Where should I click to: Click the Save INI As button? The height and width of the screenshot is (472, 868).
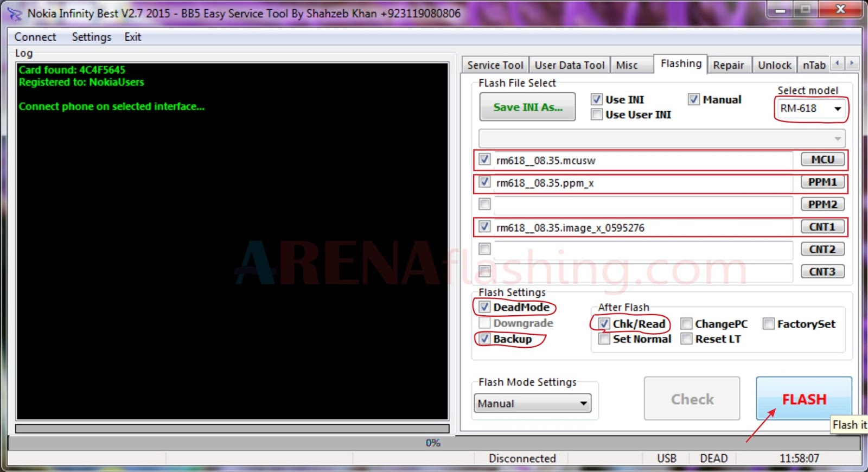click(x=527, y=107)
